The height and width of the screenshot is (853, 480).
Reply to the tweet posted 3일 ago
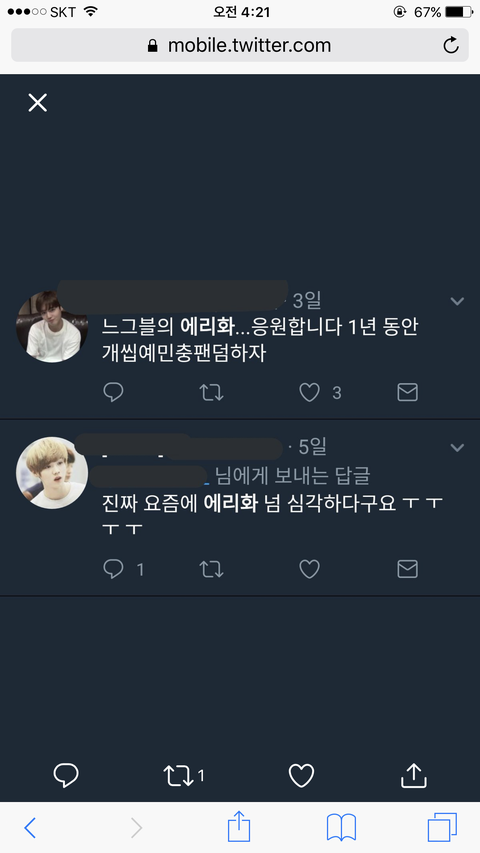click(113, 392)
